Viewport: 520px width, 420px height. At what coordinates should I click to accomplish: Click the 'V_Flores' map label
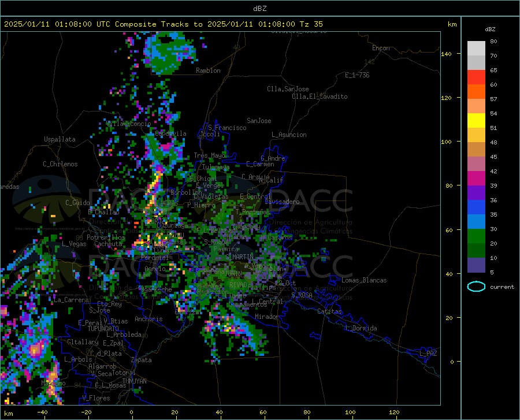pos(96,398)
